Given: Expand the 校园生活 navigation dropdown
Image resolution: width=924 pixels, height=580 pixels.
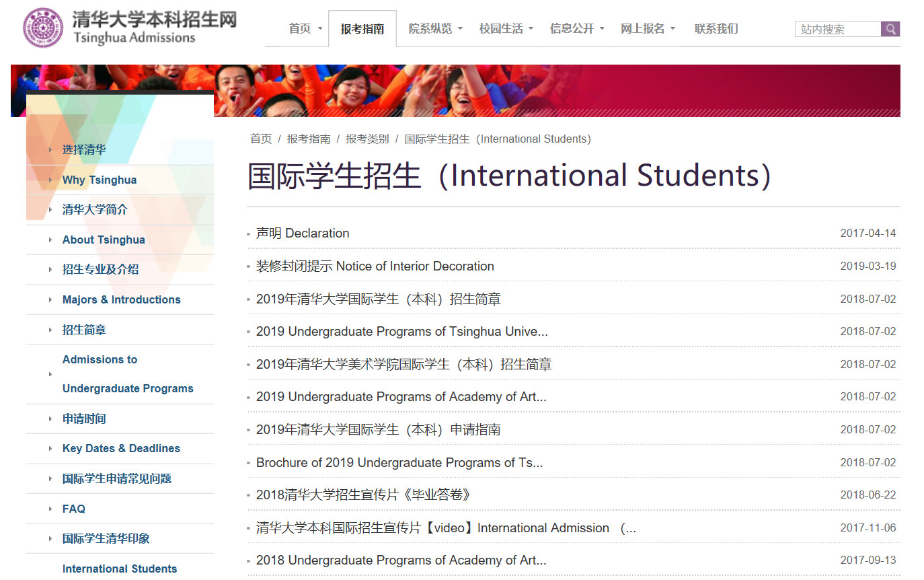Looking at the screenshot, I should click(x=506, y=28).
